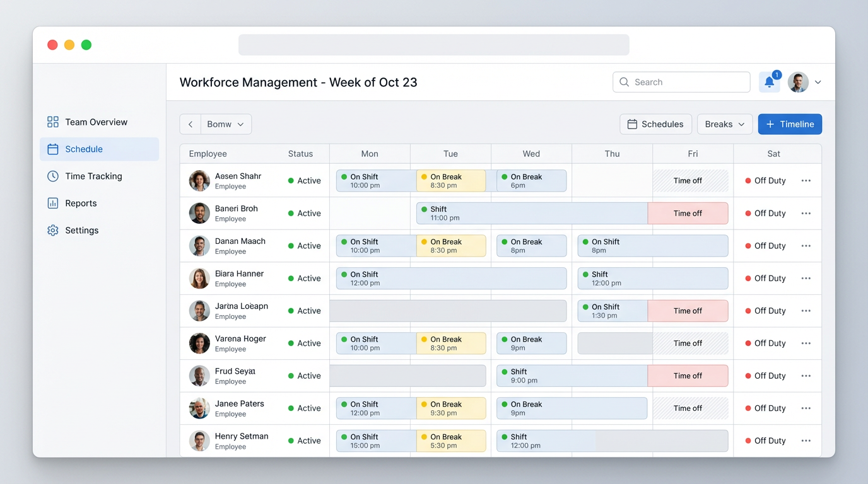Open the notifications bell icon
868x484 pixels.
(x=769, y=82)
